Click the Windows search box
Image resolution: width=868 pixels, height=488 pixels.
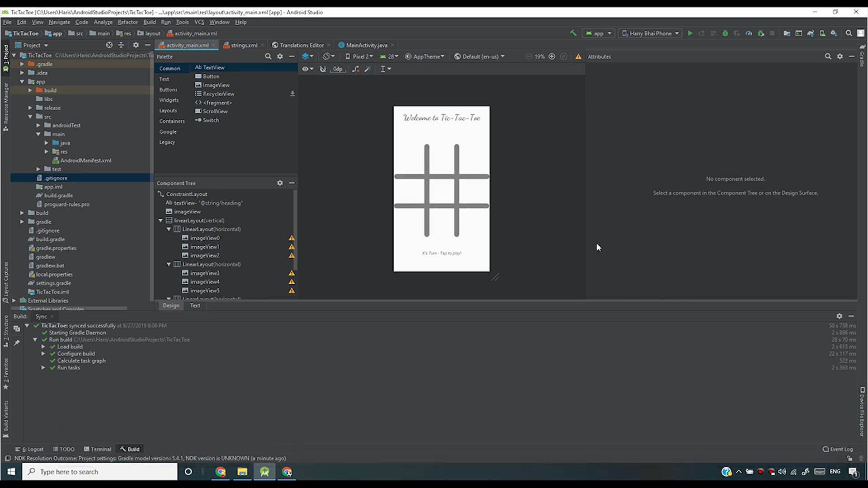point(100,472)
